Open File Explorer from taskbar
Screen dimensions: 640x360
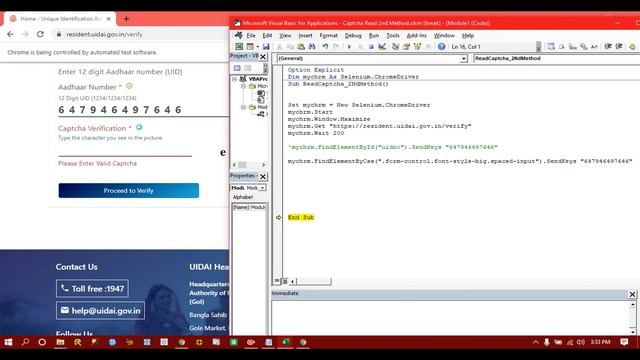click(60, 342)
